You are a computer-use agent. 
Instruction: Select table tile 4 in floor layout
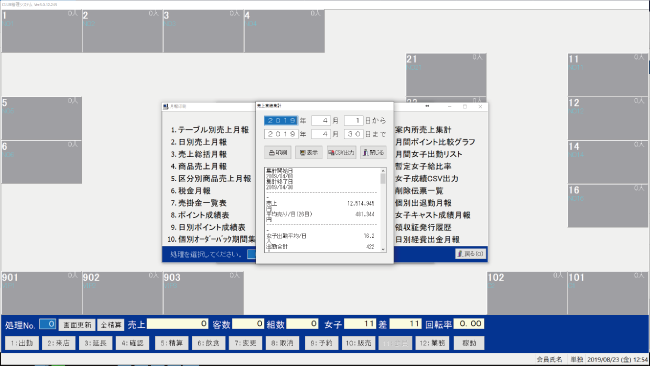(284, 31)
